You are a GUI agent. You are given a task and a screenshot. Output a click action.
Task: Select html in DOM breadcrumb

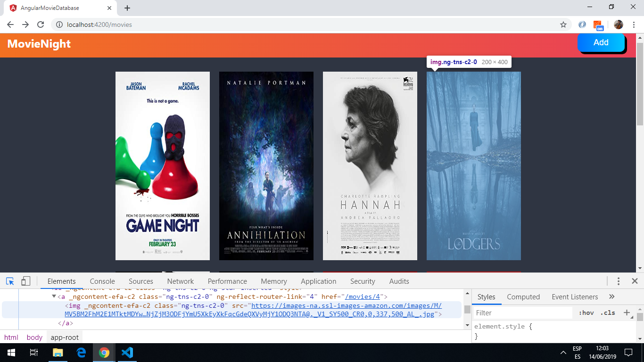pos(11,337)
